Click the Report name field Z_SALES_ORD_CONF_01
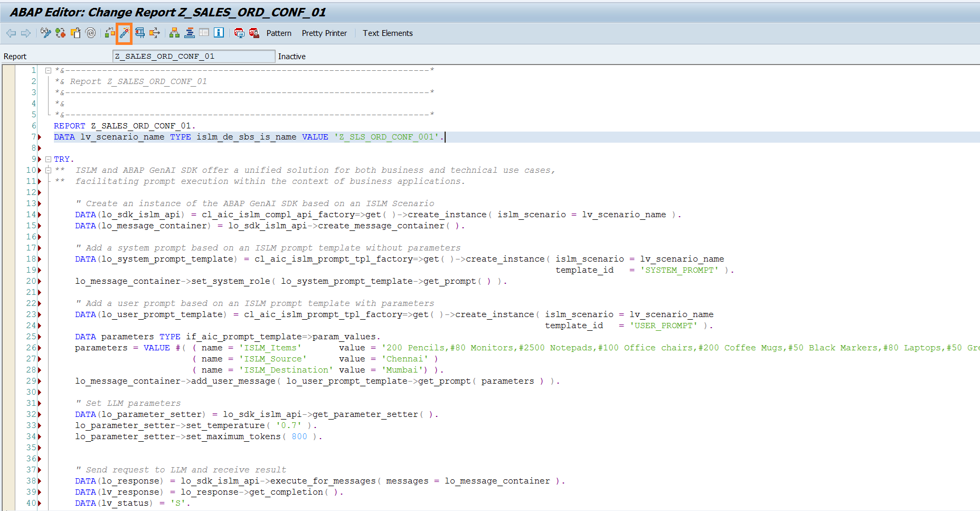This screenshot has height=511, width=980. click(x=193, y=56)
